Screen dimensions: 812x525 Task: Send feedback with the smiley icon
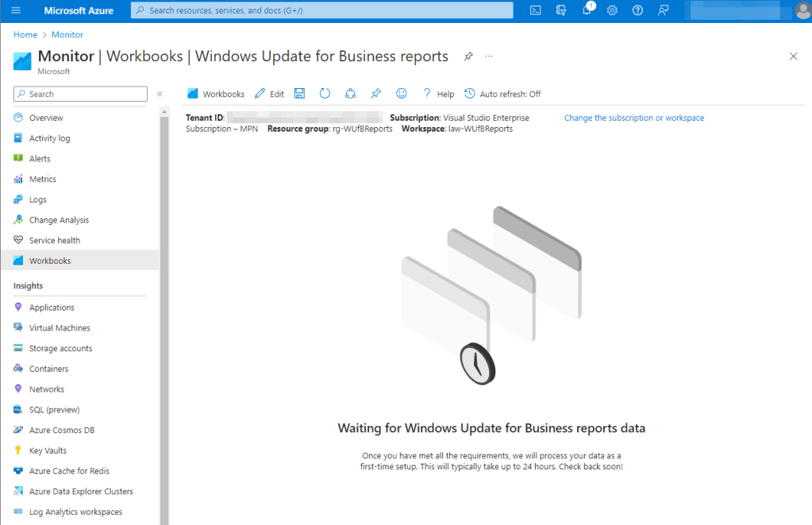pos(401,94)
